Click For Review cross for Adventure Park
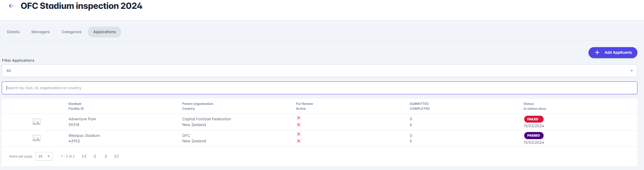 click(299, 118)
